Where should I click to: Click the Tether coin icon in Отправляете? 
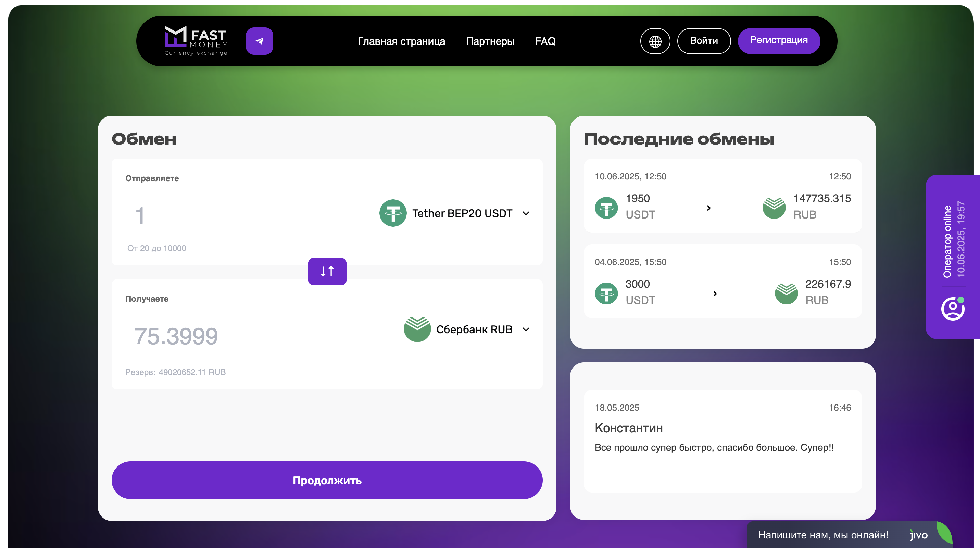tap(393, 213)
